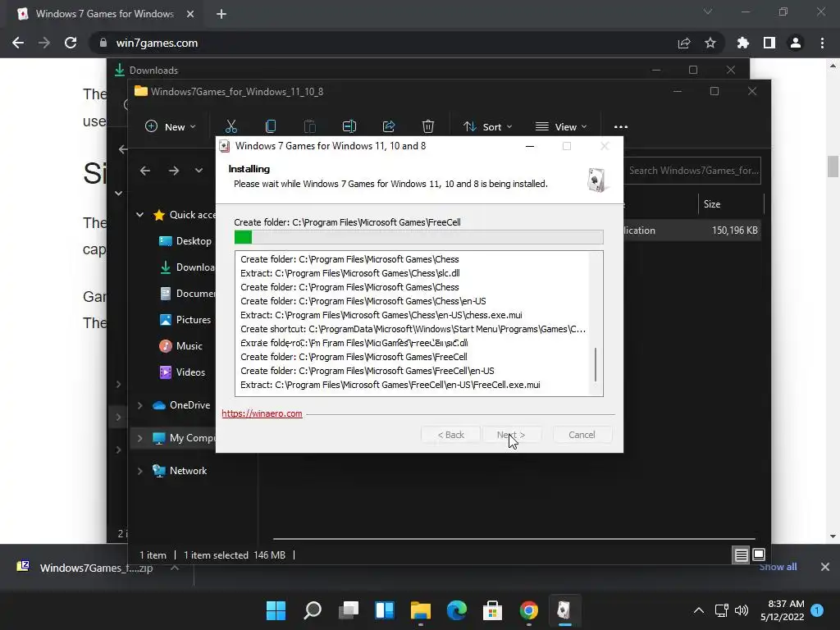Screen dimensions: 840x630
Task: Open options chevron for Windows7Games zip download
Action: (175, 568)
